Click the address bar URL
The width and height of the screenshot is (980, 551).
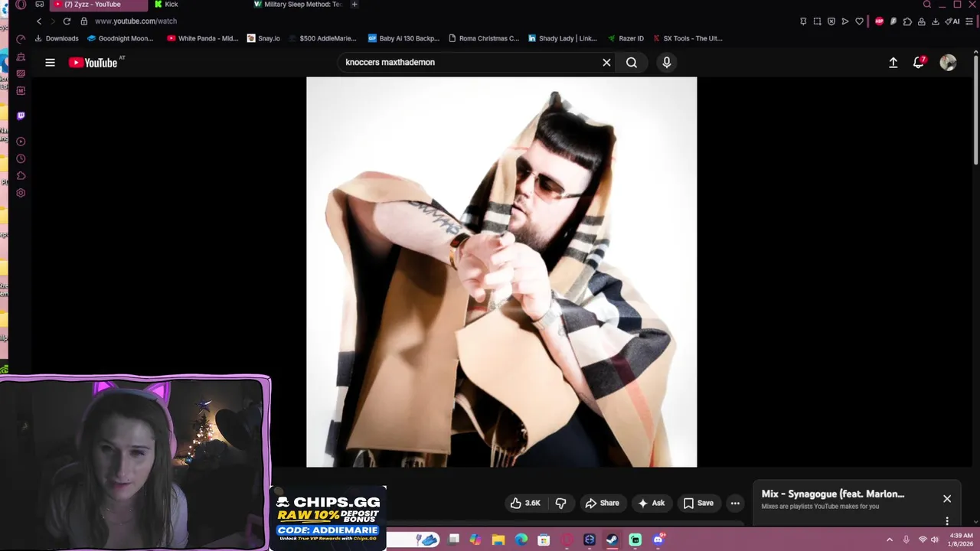pos(136,21)
